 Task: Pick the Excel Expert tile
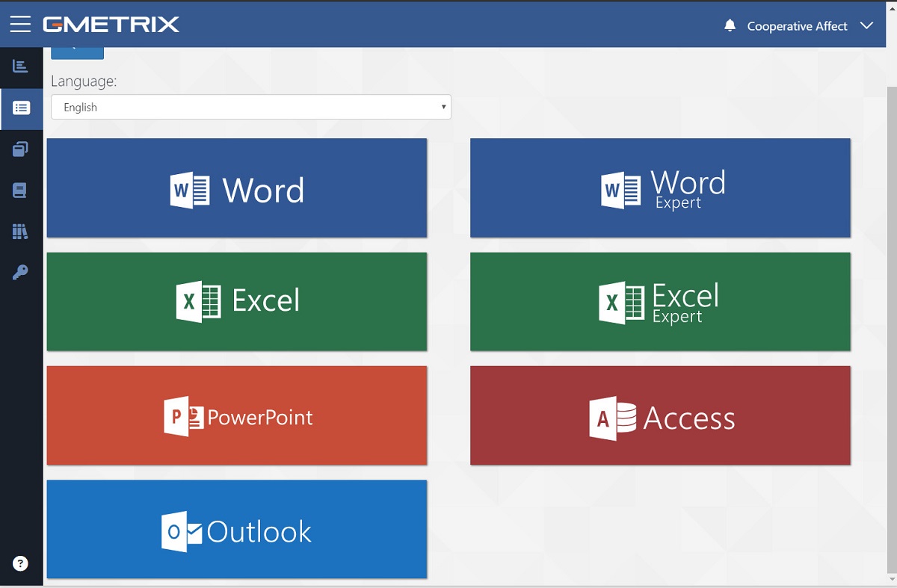tap(660, 301)
